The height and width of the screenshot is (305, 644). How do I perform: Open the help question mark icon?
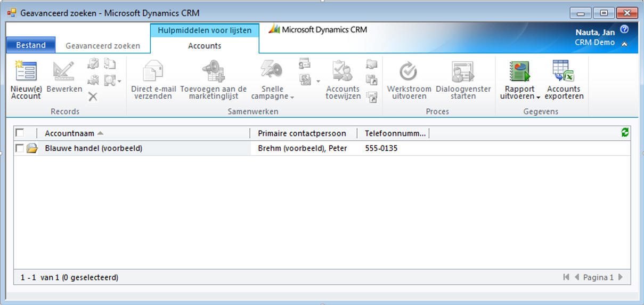[625, 29]
